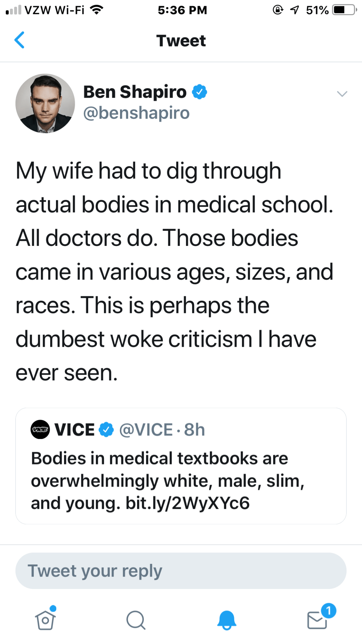Open the Search tab

tap(136, 620)
